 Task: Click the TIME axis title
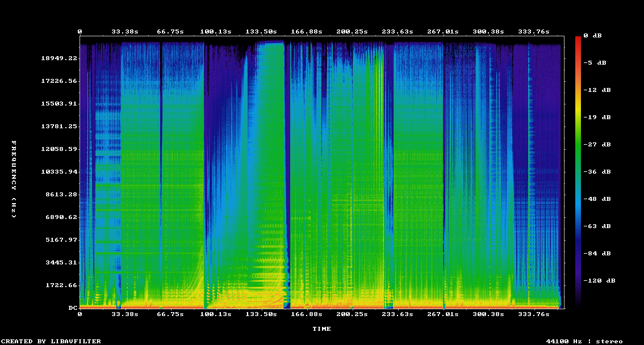click(x=321, y=329)
